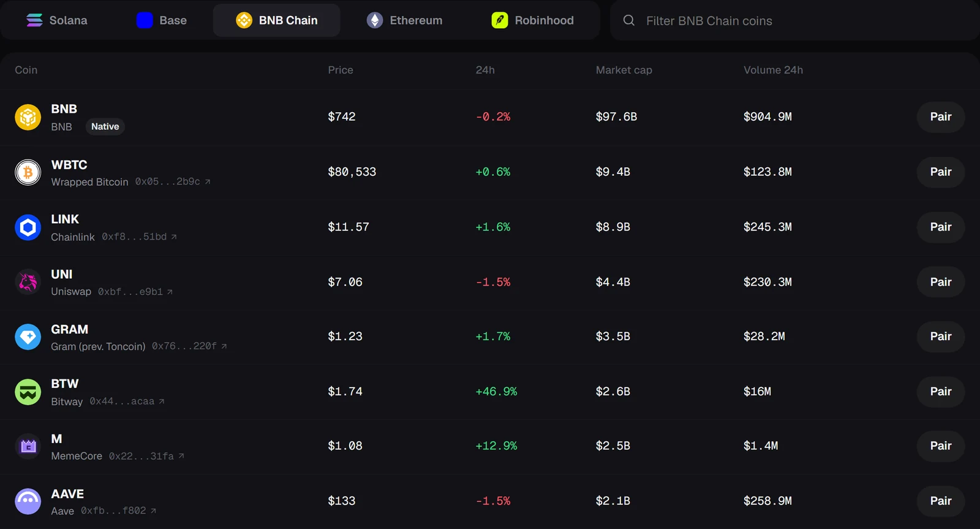
Task: Click Pair button for BNB
Action: pos(941,117)
